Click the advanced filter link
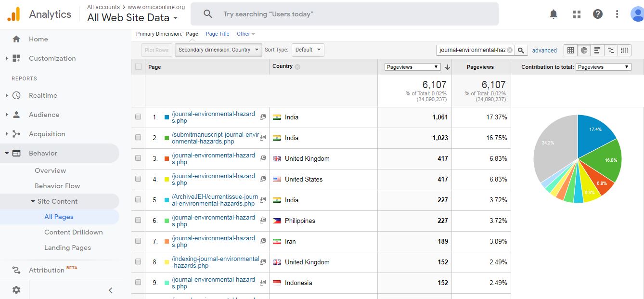 click(544, 50)
